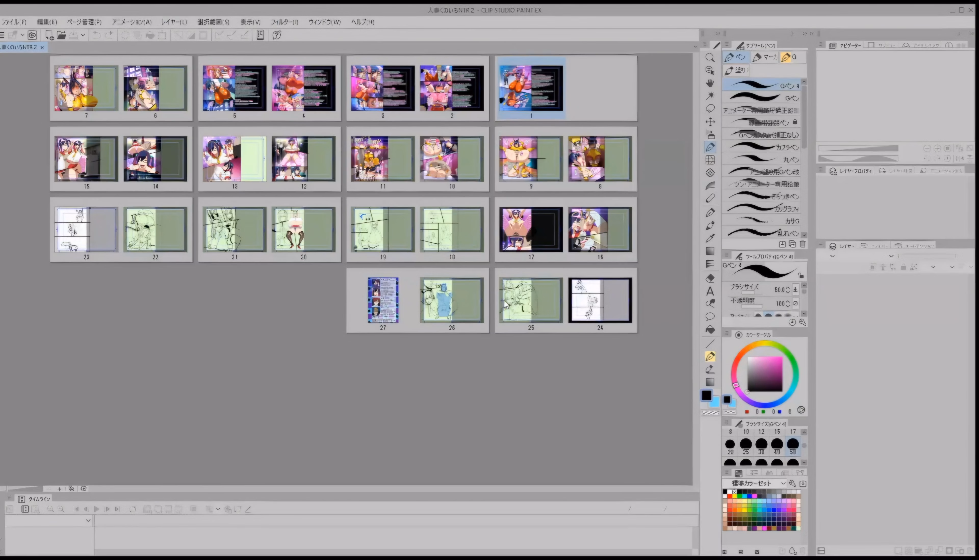Screen dimensions: 979x560
Task: Toggle opacity dynamics button beside 100
Action: [795, 303]
